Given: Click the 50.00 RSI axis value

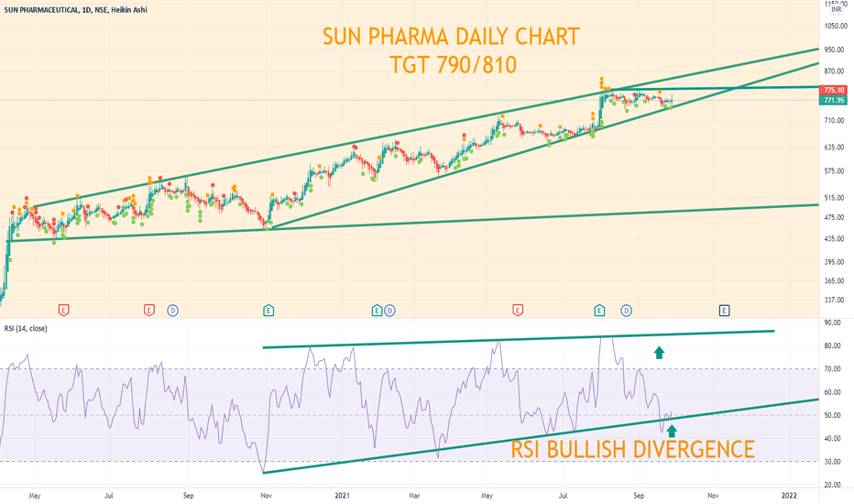Looking at the screenshot, I should tap(832, 415).
